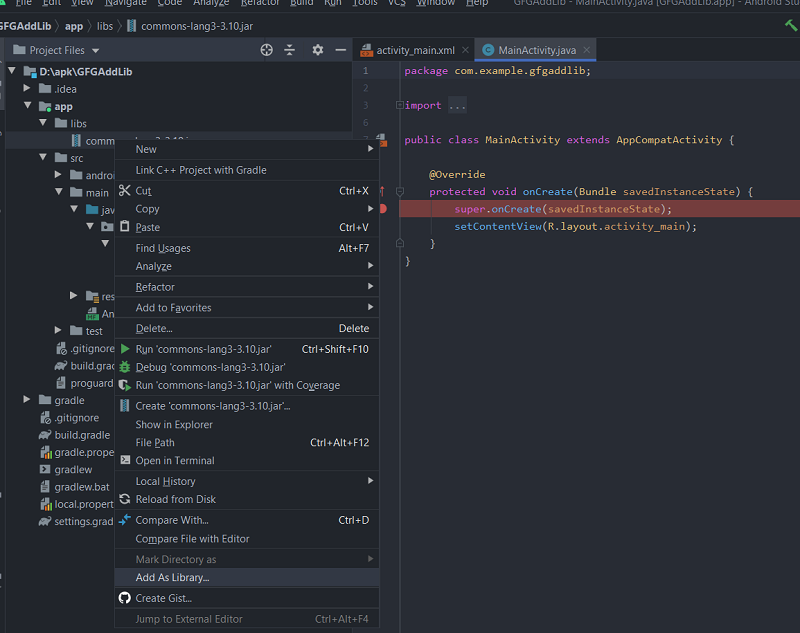Click Reload from Disk
Viewport: 800px width, 633px height.
click(175, 499)
